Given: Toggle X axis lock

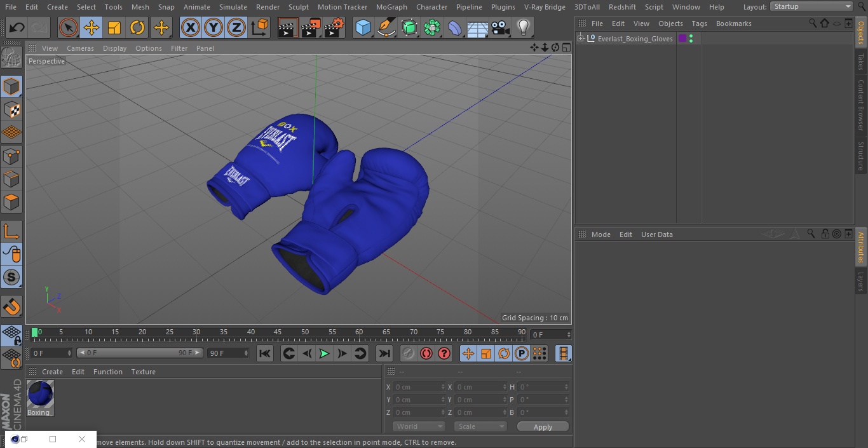Looking at the screenshot, I should click(191, 27).
